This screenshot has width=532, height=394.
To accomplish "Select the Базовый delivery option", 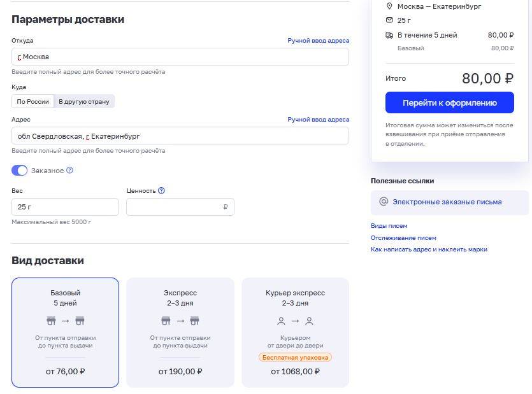I will 66,332.
